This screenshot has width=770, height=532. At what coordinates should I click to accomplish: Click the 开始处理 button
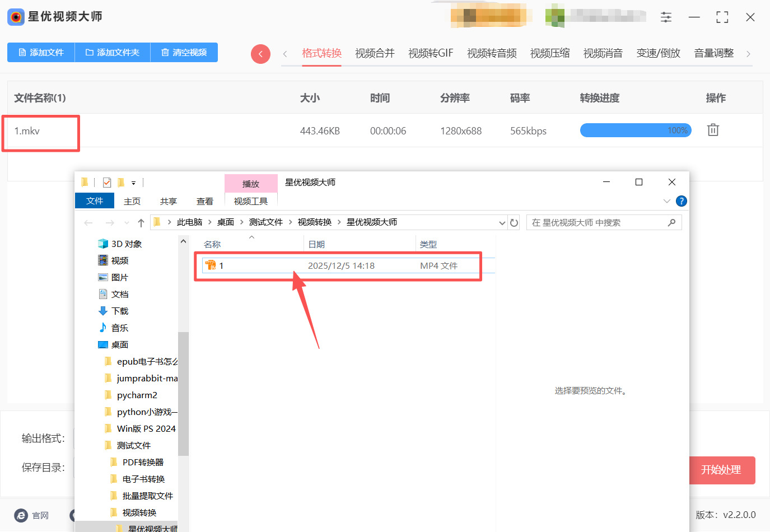tap(722, 470)
